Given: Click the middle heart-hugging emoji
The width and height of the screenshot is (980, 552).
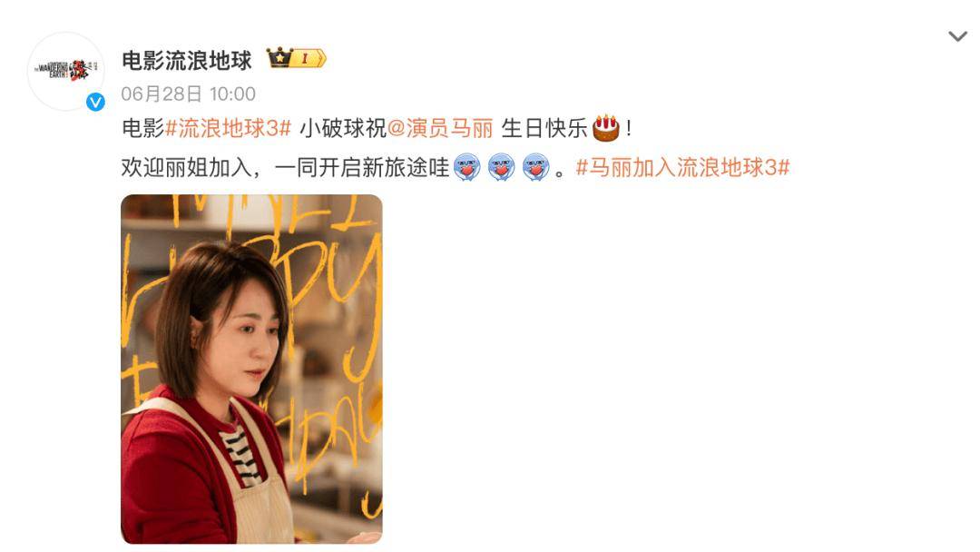Looking at the screenshot, I should pyautogui.click(x=501, y=167).
